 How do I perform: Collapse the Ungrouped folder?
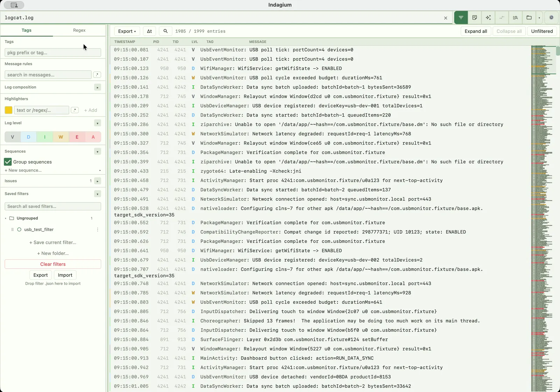point(6,218)
